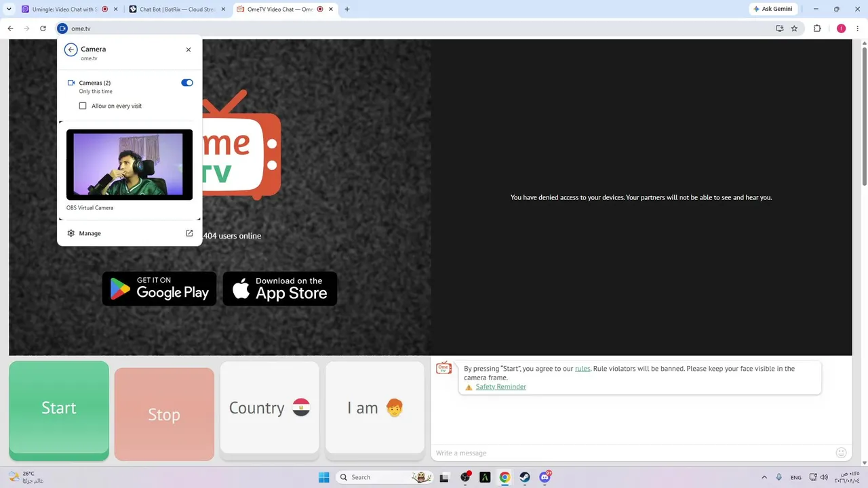This screenshot has height=488, width=868.
Task: Click the red Stop button
Action: 164,414
